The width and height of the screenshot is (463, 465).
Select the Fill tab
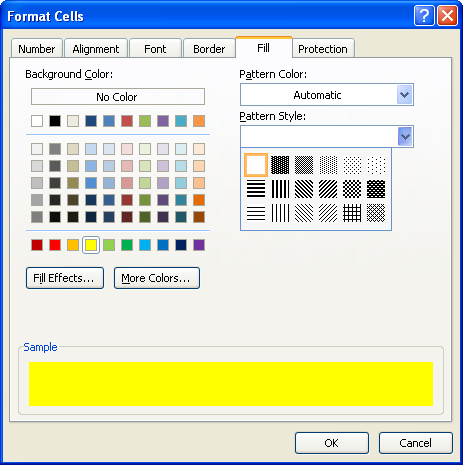coord(263,48)
